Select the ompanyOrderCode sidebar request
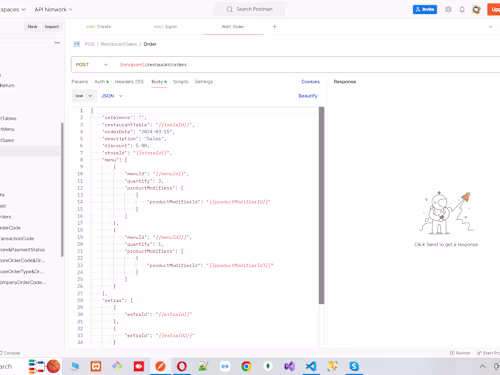Viewport: 500px width, 375px height. (23, 282)
